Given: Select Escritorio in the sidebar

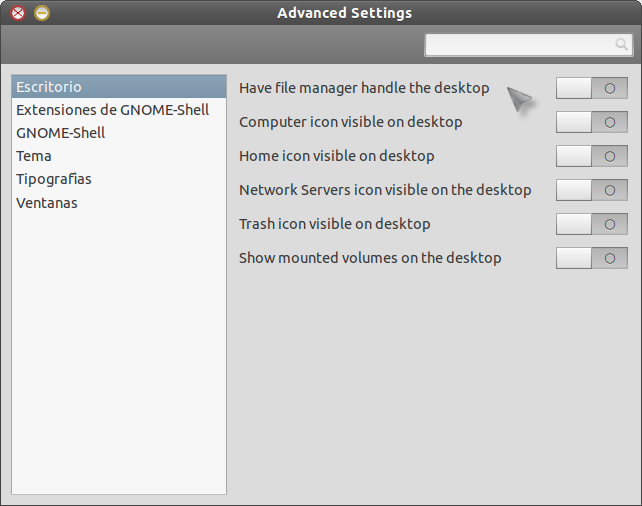Looking at the screenshot, I should point(49,87).
